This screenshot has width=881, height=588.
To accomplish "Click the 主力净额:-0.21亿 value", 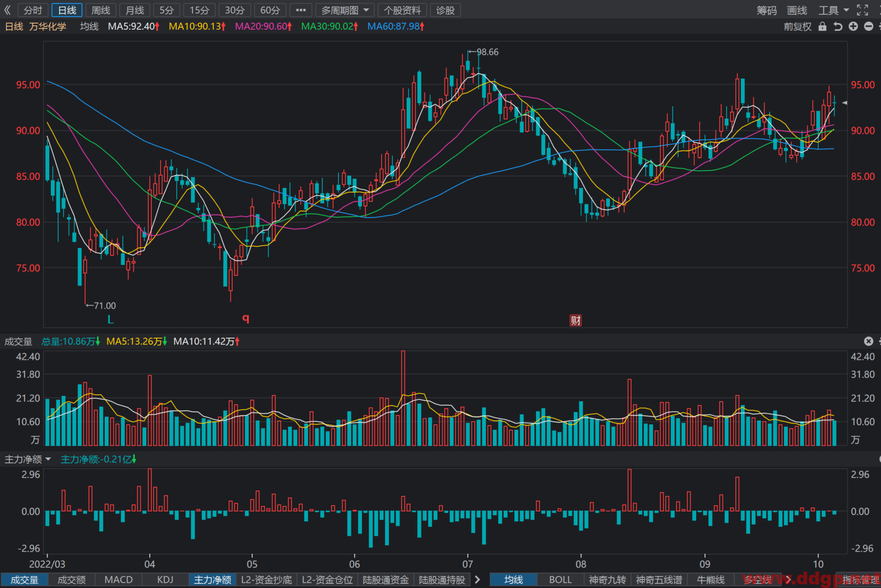I will point(98,459).
